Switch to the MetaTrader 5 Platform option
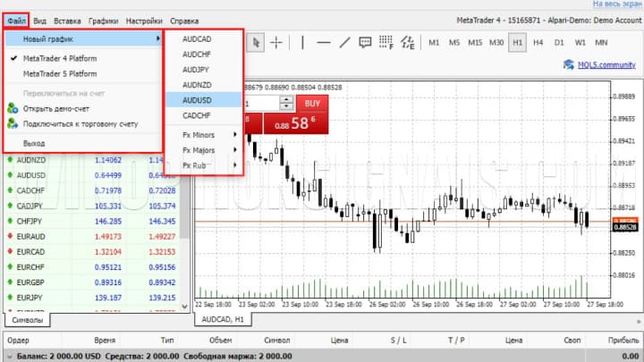This screenshot has width=644, height=362. click(59, 73)
